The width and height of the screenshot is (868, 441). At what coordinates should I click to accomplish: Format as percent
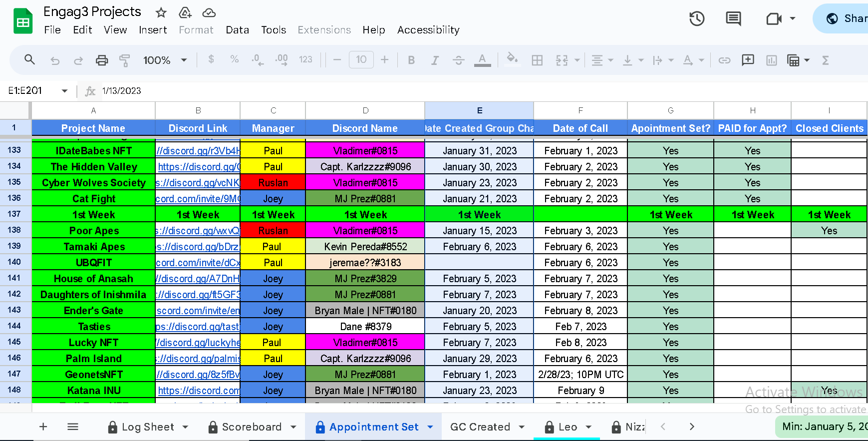tap(234, 59)
